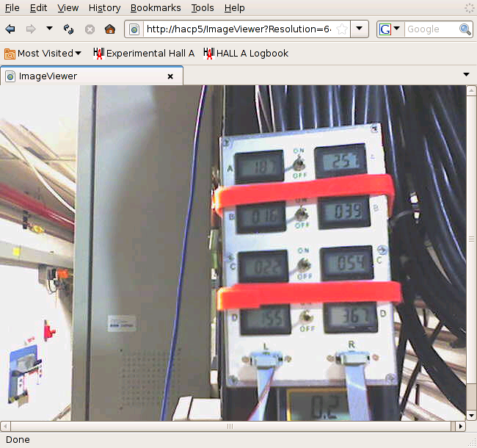Expand the Most Visited bookmarks folder
This screenshot has width=477, height=448.
(x=43, y=54)
